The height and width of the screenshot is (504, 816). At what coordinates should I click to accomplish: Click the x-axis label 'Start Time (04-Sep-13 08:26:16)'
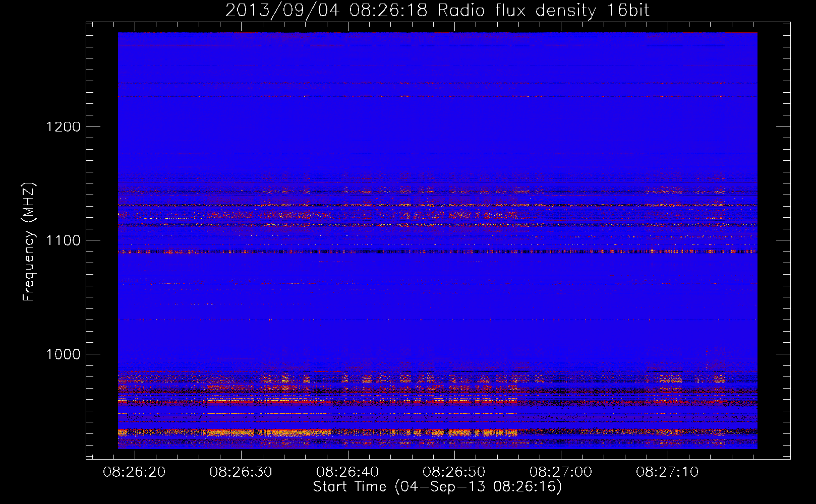pos(437,487)
